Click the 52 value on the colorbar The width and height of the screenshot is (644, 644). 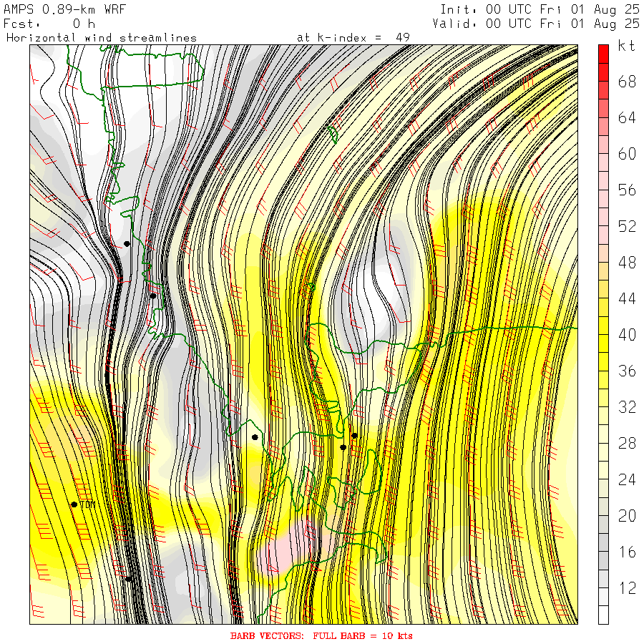[627, 226]
